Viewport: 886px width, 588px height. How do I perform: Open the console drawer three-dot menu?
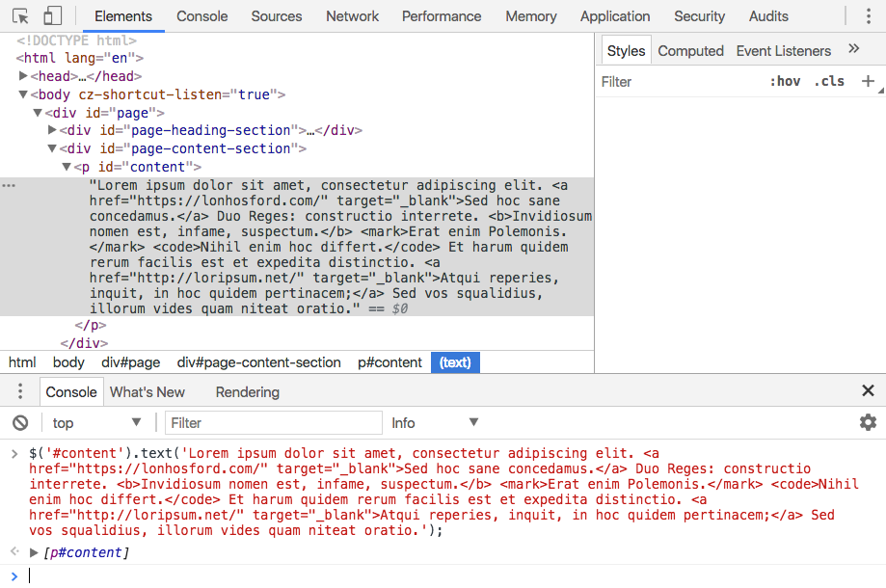(20, 390)
